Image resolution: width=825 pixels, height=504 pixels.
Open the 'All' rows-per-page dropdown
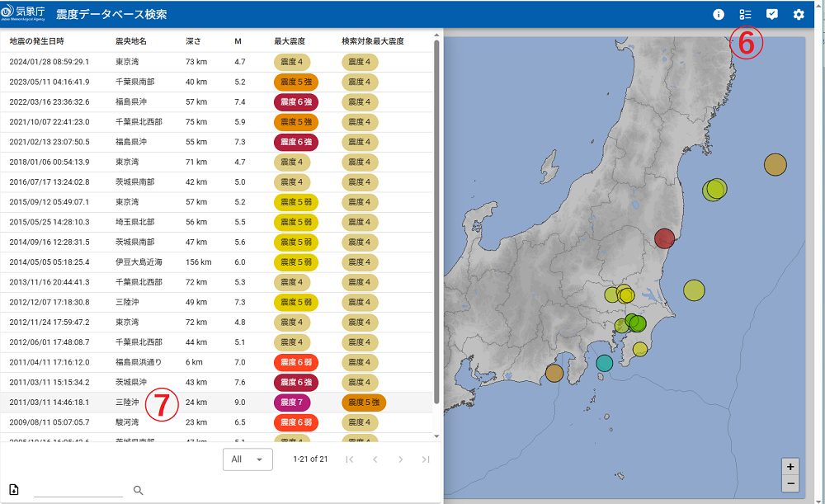tap(247, 459)
